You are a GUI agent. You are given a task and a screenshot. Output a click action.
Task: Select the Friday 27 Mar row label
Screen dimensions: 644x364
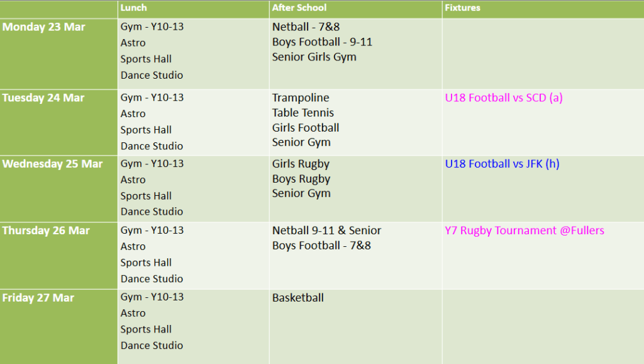click(38, 298)
